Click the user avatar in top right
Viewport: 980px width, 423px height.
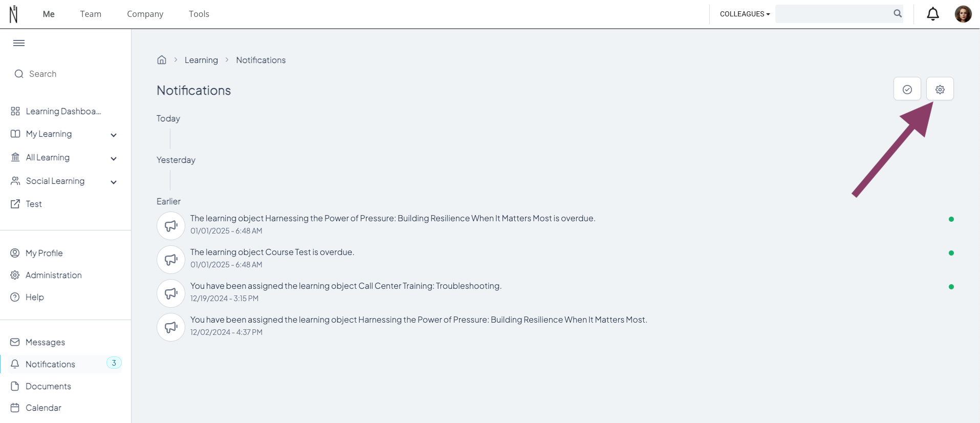click(x=963, y=14)
